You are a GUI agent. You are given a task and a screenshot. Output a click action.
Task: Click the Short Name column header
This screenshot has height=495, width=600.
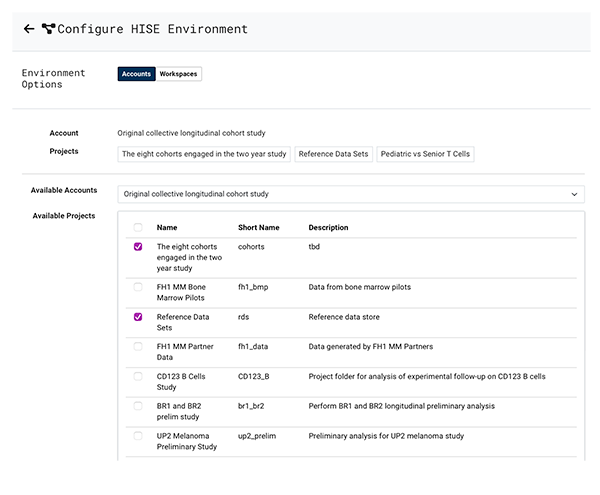tap(258, 227)
